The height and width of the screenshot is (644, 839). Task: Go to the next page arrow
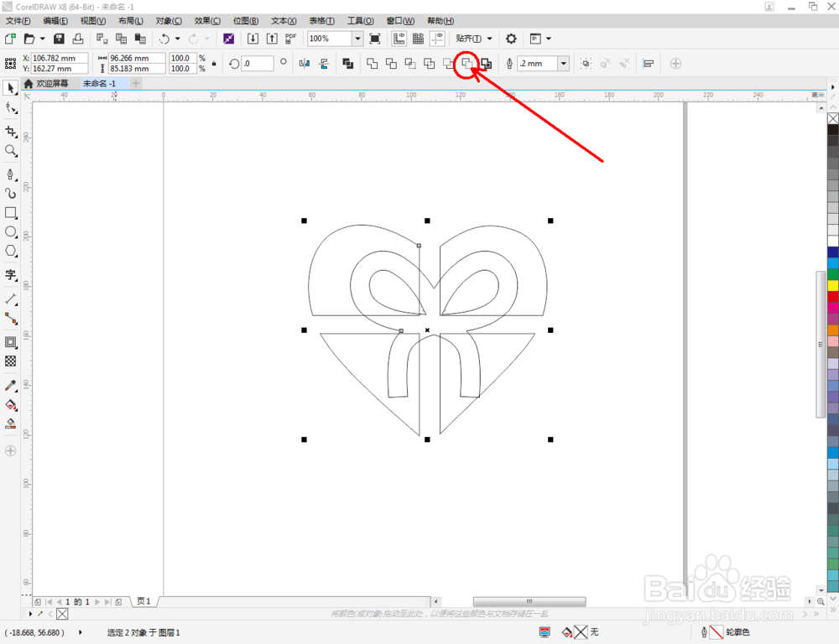pos(97,602)
